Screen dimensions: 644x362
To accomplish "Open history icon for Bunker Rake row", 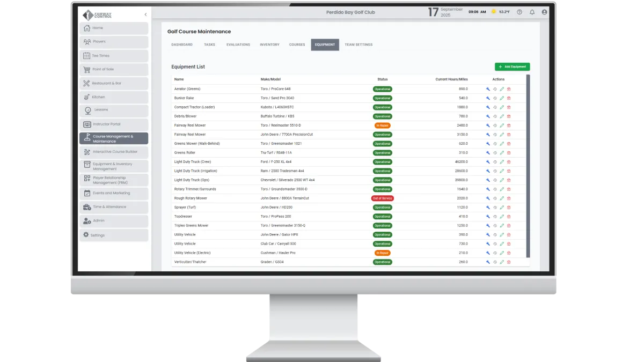I will 495,98.
